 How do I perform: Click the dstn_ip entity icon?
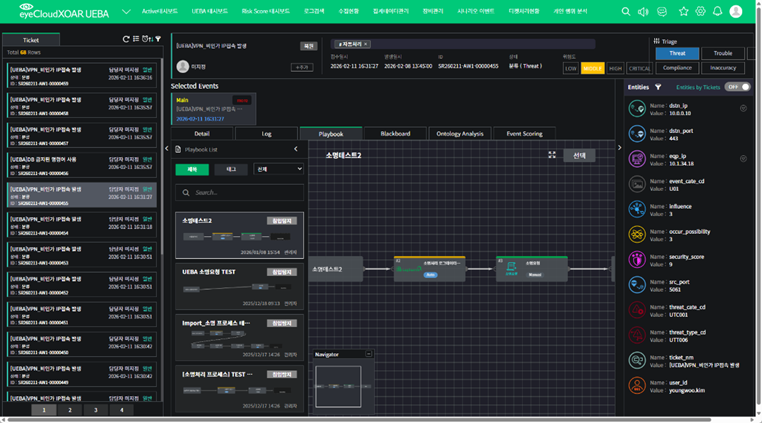coord(637,108)
